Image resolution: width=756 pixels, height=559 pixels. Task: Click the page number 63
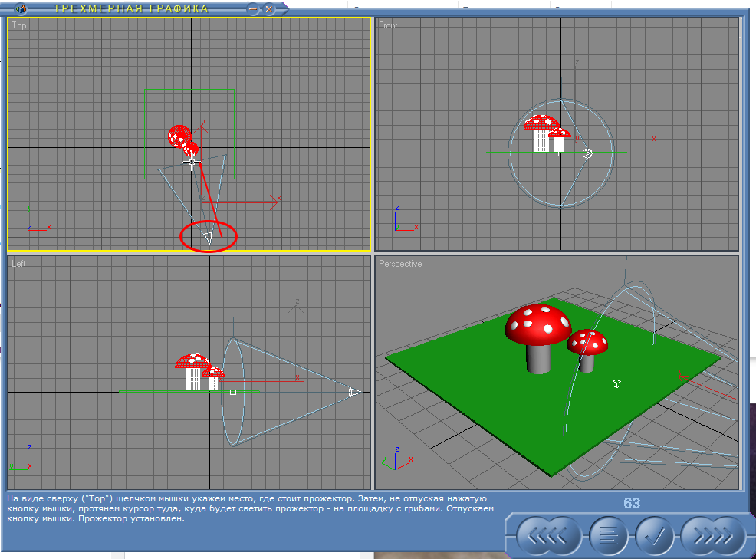(x=632, y=503)
